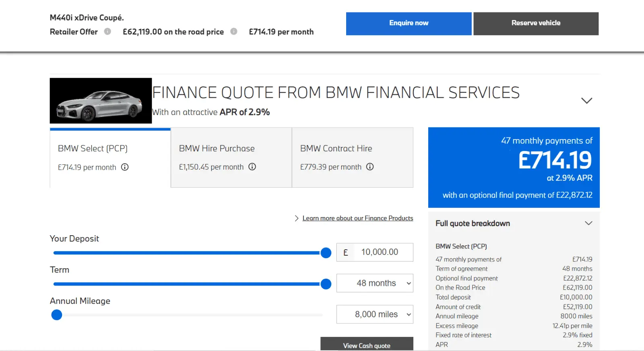The width and height of the screenshot is (644, 351).
Task: Open info icon for BMW Hire Purchase price
Action: coord(252,167)
